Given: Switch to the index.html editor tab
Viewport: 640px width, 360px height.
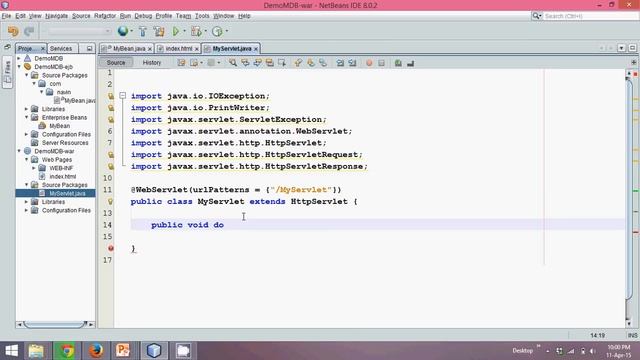Looking at the screenshot, I should 179,49.
